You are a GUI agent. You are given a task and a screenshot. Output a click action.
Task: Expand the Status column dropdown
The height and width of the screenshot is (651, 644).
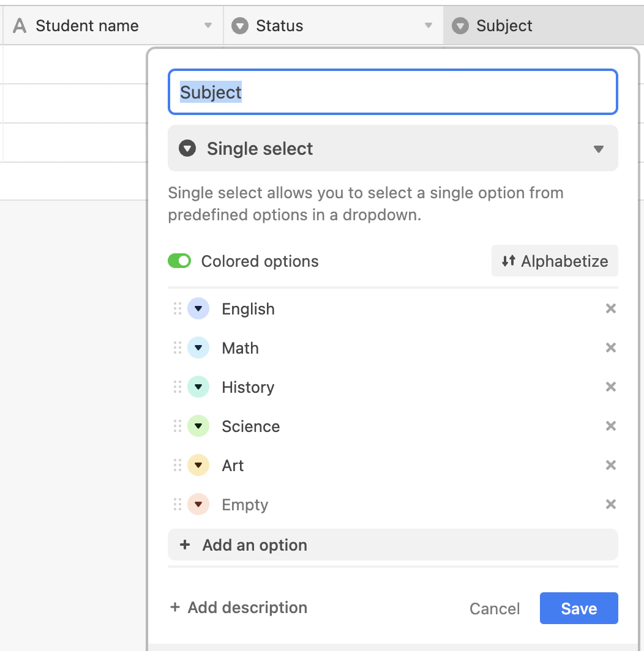tap(429, 25)
